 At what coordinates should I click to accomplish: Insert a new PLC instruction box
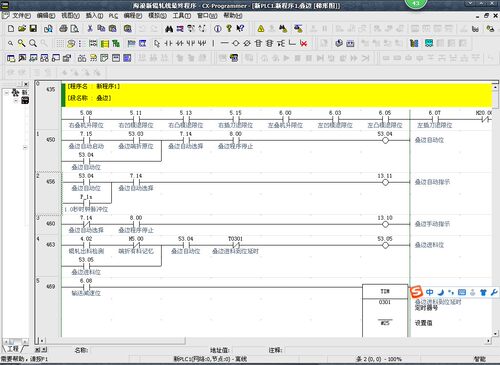[258, 43]
